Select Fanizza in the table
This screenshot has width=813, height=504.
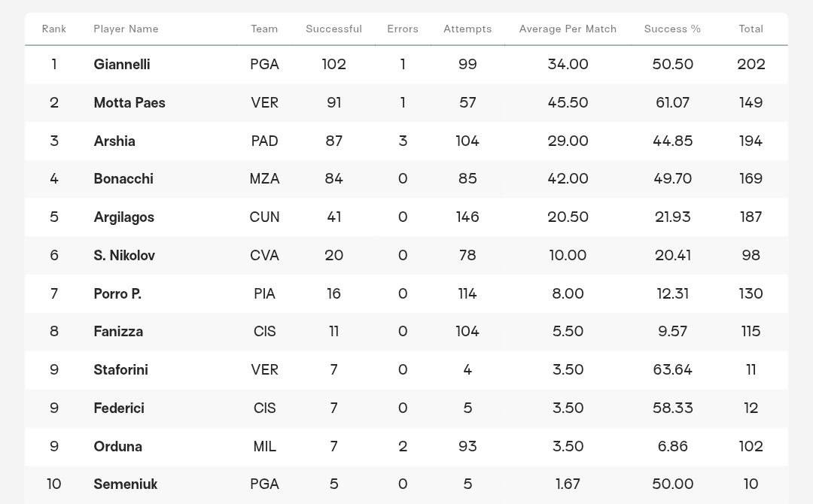(118, 332)
